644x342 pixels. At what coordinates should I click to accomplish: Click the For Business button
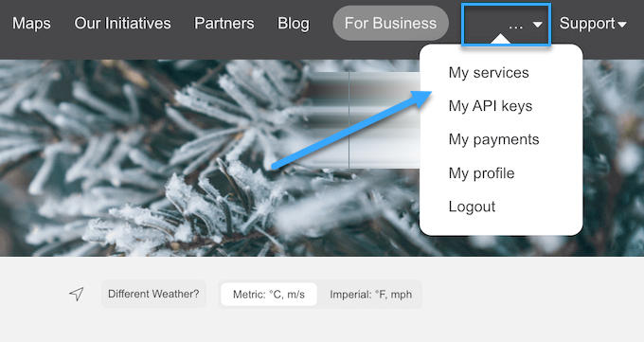390,24
